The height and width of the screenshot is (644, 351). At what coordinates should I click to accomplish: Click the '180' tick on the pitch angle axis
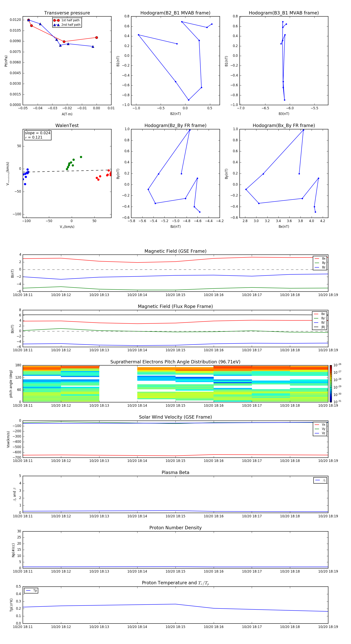(x=18, y=365)
